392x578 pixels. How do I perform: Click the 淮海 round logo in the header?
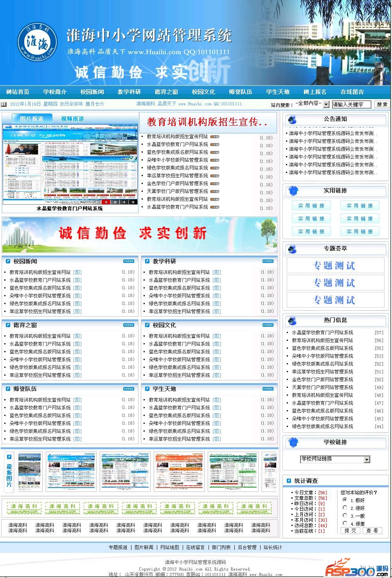pos(37,42)
